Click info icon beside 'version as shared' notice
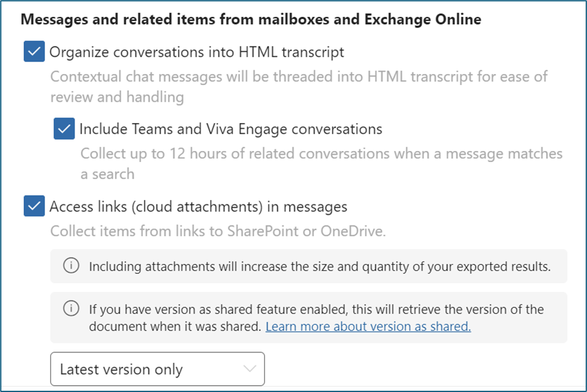This screenshot has height=392, width=587. point(72,309)
